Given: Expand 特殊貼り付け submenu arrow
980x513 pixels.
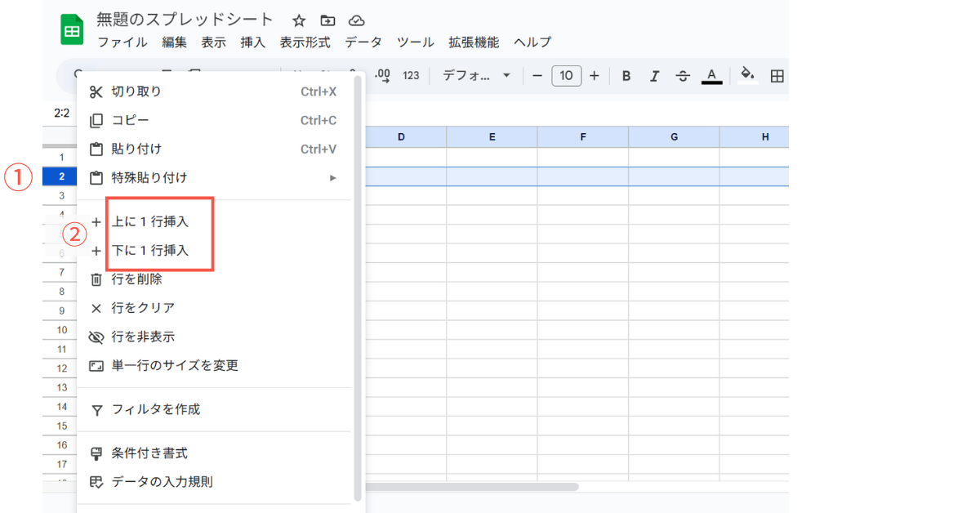Looking at the screenshot, I should 332,178.
